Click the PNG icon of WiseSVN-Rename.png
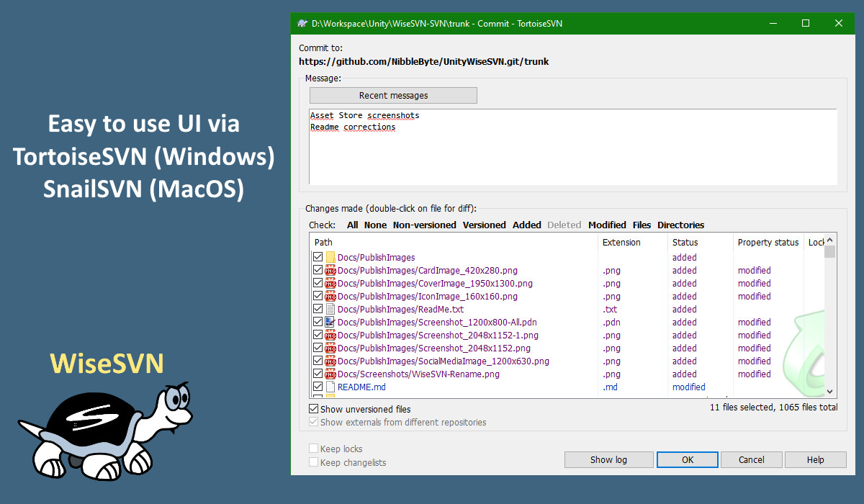Screen dimensions: 864x504 pyautogui.click(x=330, y=374)
